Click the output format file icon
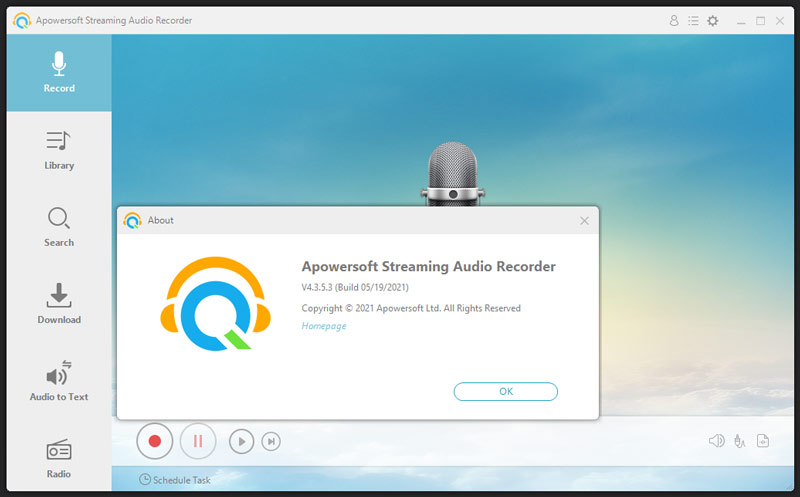Screen dimensions: 800x497 [763, 440]
